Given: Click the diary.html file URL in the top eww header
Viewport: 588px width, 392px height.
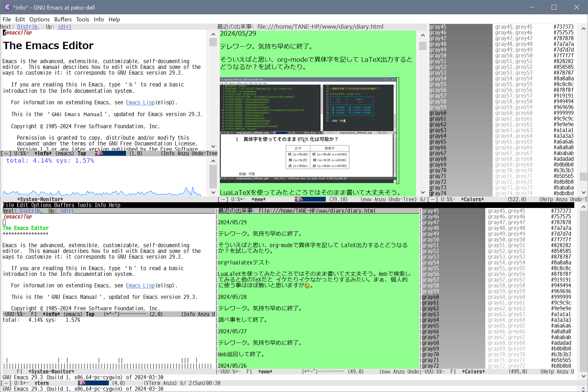Looking at the screenshot, I should [320, 27].
